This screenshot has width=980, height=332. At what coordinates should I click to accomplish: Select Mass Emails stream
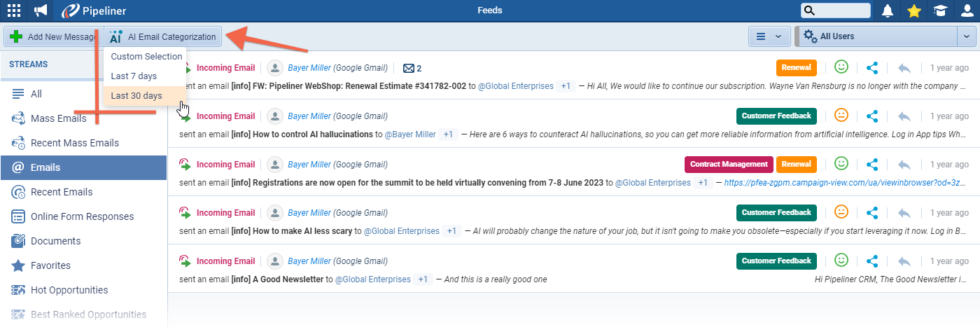click(x=83, y=118)
